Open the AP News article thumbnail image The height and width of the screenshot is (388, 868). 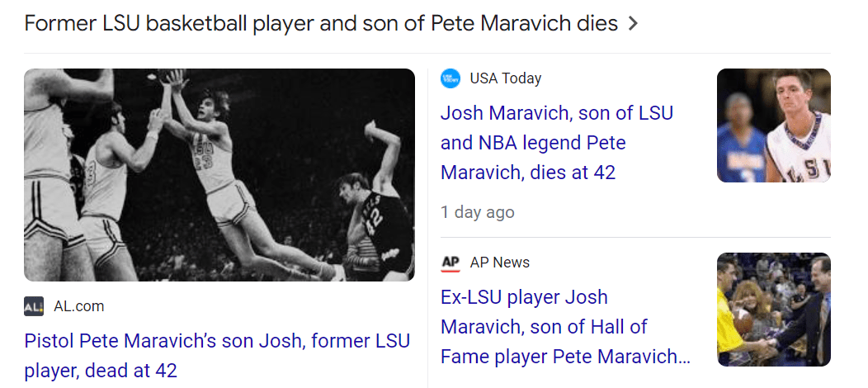[773, 310]
